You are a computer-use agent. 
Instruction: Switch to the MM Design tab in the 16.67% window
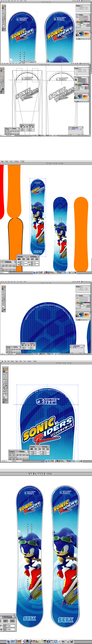pyautogui.click(x=34, y=257)
